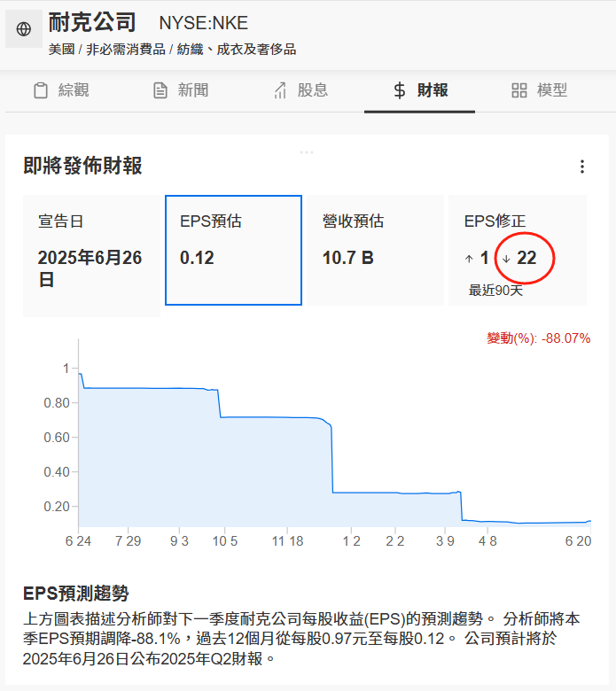Click the 0.80 value on y-axis

click(x=57, y=403)
